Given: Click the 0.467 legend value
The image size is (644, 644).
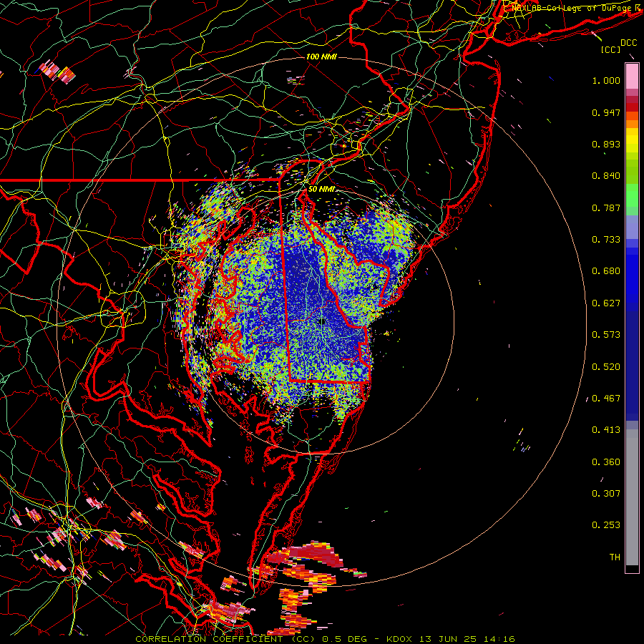Looking at the screenshot, I should point(606,399).
